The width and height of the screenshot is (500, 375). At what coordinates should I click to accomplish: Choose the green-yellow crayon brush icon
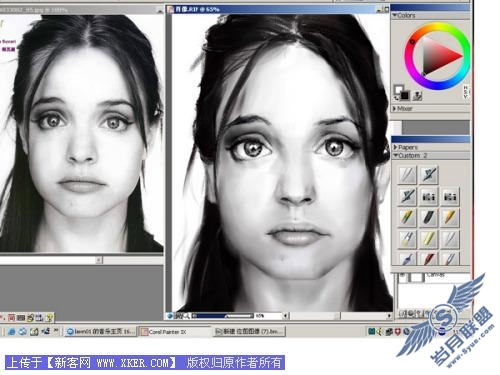[408, 217]
